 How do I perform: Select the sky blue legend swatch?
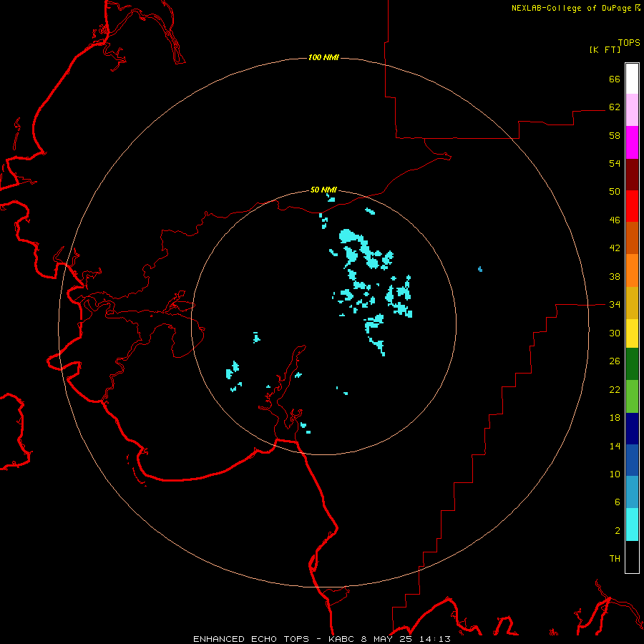[x=632, y=492]
